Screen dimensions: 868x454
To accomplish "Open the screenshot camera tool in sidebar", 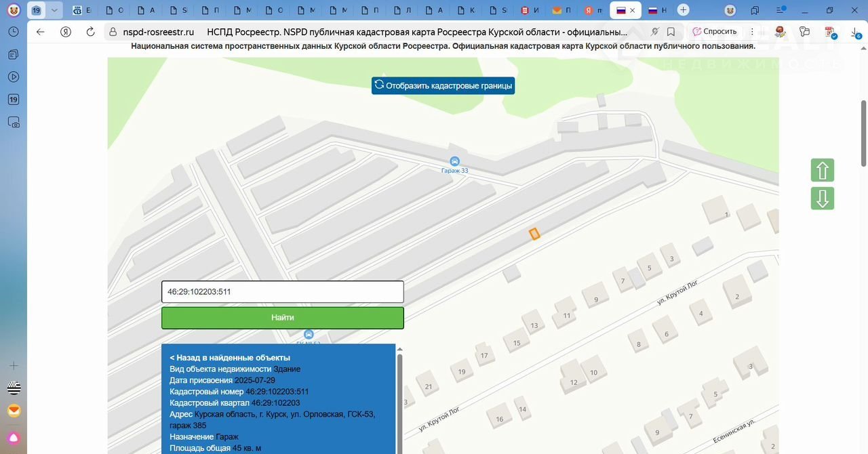I will click(x=13, y=123).
